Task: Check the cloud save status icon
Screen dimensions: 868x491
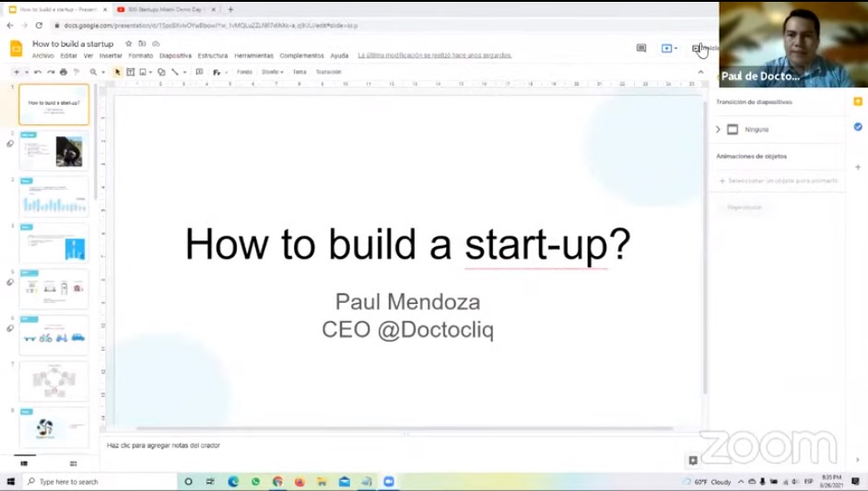Action: 156,43
